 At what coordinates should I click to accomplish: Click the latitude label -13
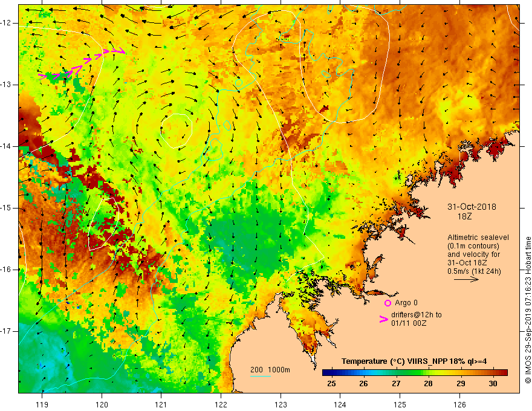tap(6, 85)
